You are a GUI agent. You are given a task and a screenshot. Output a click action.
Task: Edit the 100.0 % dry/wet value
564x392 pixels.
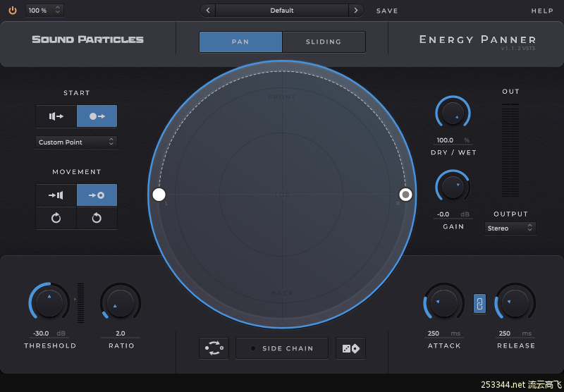pyautogui.click(x=453, y=140)
